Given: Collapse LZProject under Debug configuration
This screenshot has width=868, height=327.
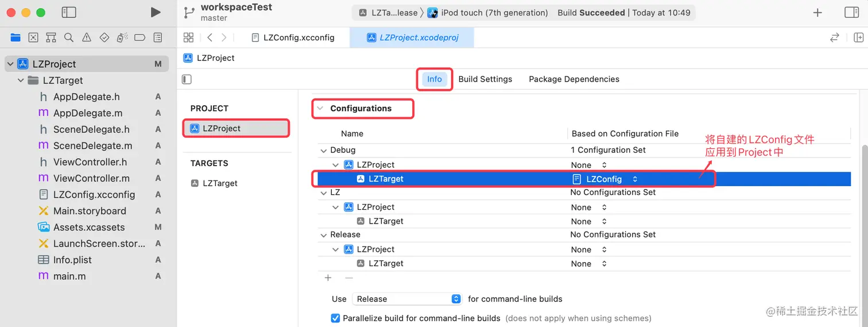Looking at the screenshot, I should pyautogui.click(x=336, y=165).
